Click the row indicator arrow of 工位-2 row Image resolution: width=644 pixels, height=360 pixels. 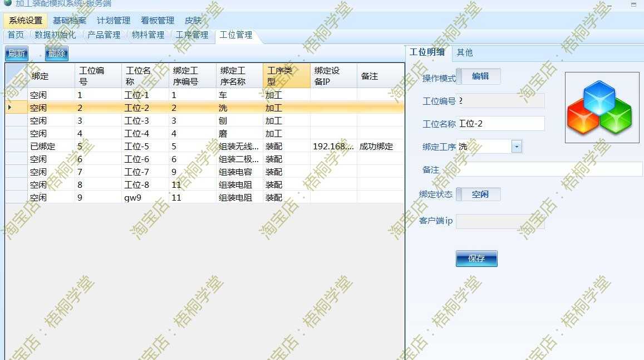[10, 108]
